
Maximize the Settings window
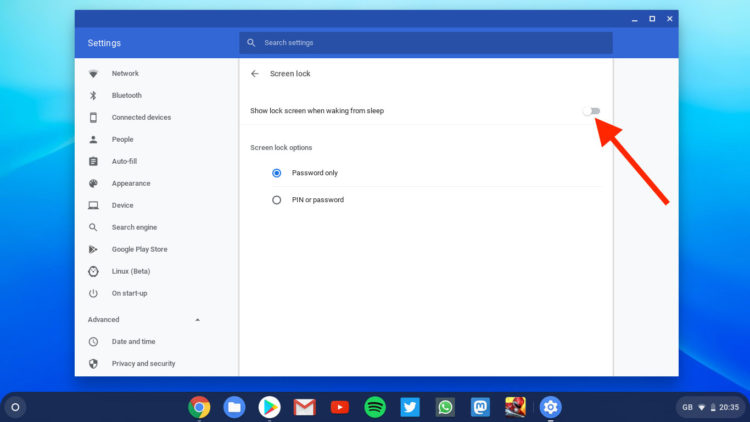pos(652,19)
